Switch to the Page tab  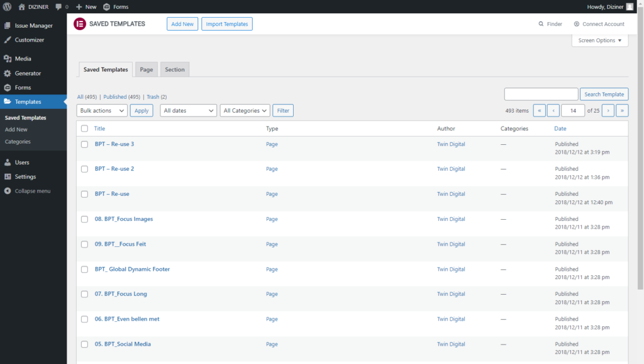click(147, 69)
